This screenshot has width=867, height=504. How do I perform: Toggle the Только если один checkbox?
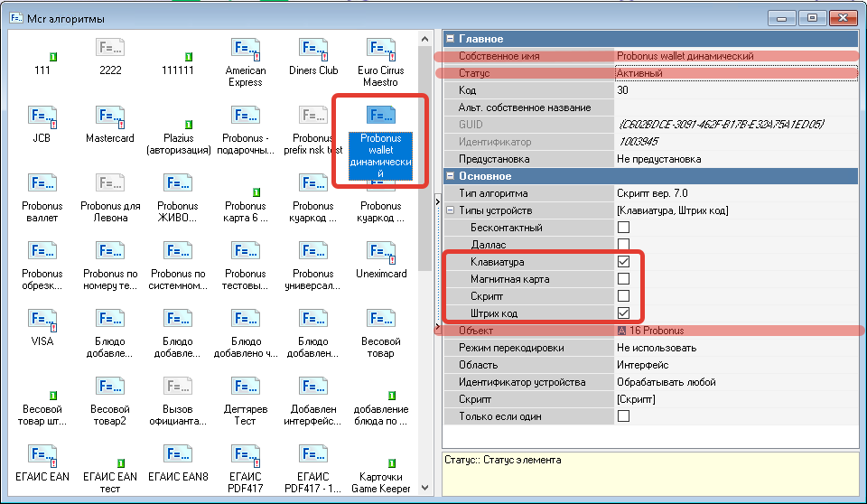(623, 416)
